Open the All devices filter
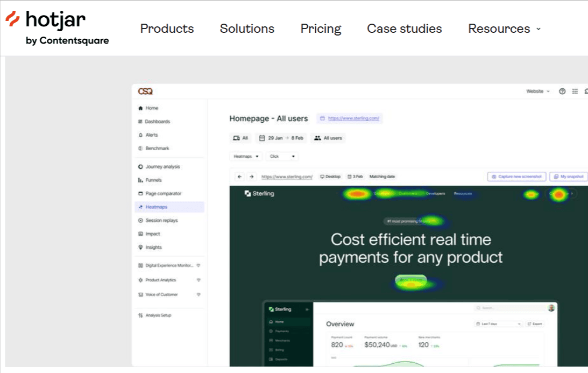The height and width of the screenshot is (373, 588). coord(240,138)
